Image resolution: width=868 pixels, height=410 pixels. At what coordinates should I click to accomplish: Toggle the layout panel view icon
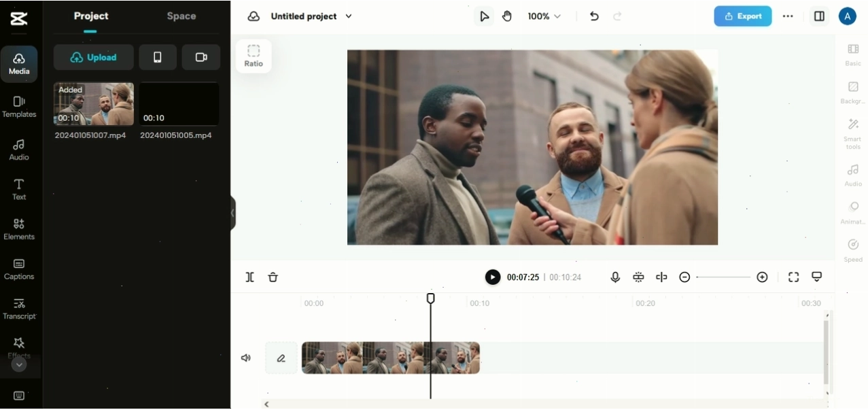(819, 16)
